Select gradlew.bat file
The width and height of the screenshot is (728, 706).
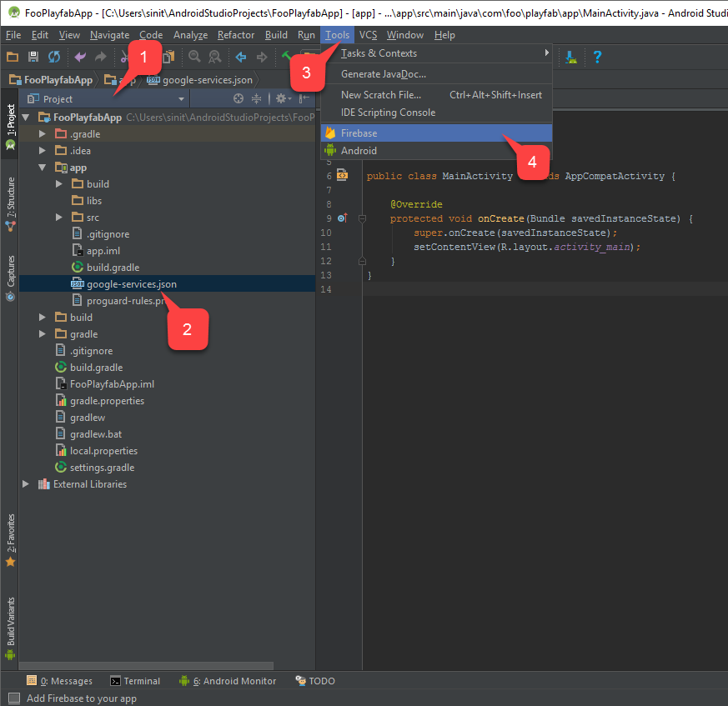[88, 434]
